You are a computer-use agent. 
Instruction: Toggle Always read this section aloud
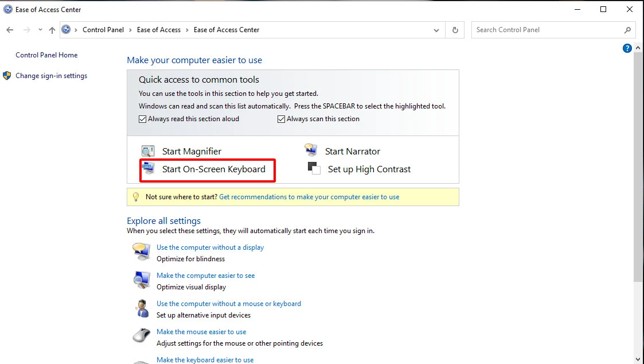coord(143,119)
